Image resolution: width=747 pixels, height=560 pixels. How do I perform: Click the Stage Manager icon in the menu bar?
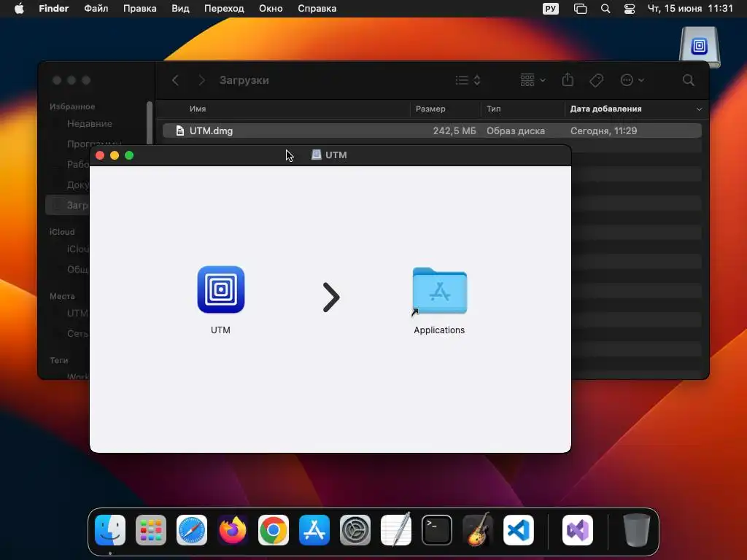580,9
